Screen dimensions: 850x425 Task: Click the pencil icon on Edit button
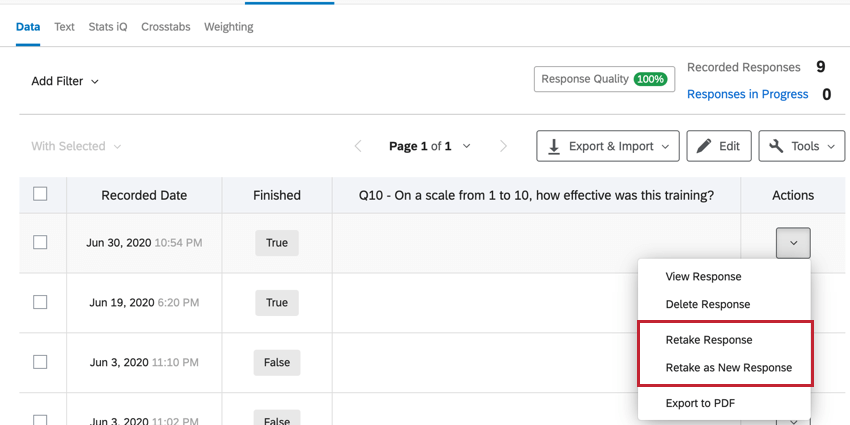pyautogui.click(x=704, y=146)
